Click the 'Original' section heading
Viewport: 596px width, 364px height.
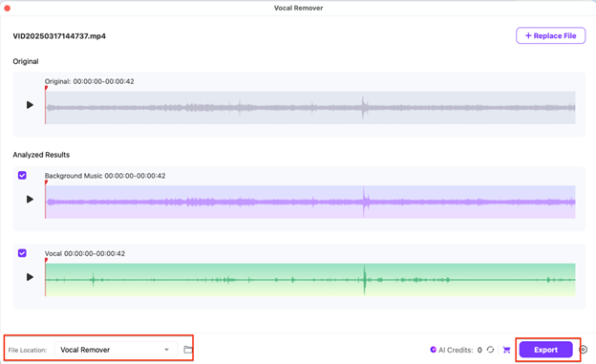click(26, 61)
